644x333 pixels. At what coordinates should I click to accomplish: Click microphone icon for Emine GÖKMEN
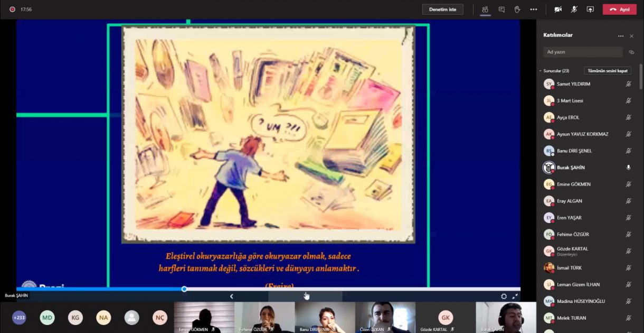coord(628,184)
